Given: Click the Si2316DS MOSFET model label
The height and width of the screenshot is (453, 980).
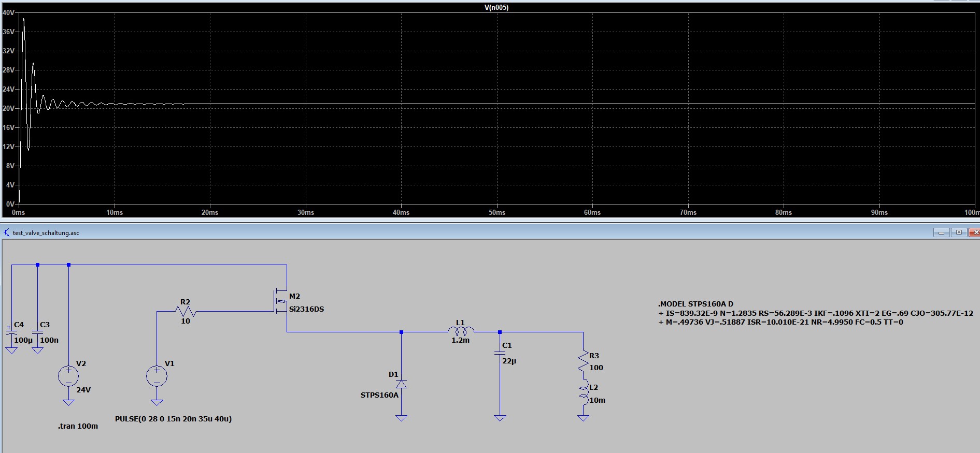Looking at the screenshot, I should [307, 309].
